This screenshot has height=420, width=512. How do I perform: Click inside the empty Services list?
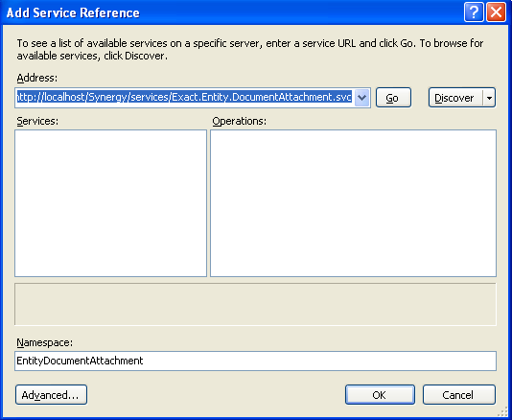(x=110, y=203)
